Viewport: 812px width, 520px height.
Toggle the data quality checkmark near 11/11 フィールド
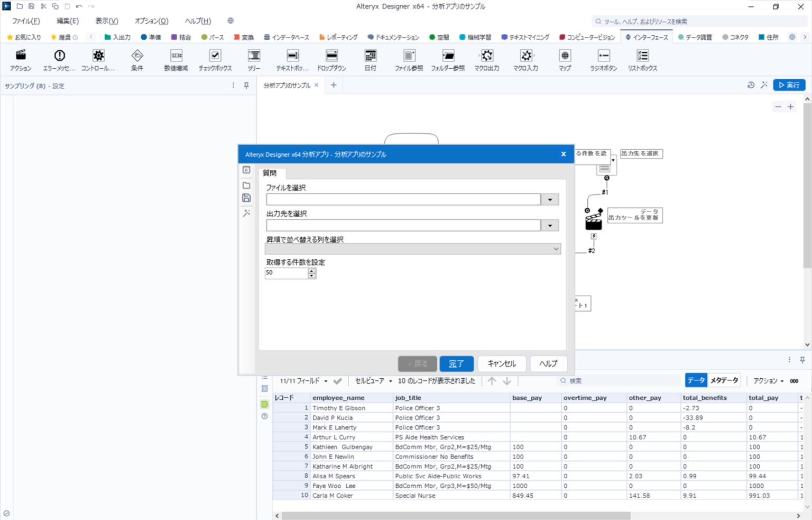(338, 380)
